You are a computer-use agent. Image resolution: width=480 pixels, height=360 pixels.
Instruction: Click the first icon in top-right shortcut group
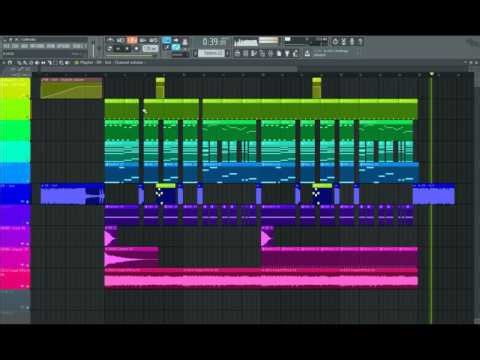[335, 42]
